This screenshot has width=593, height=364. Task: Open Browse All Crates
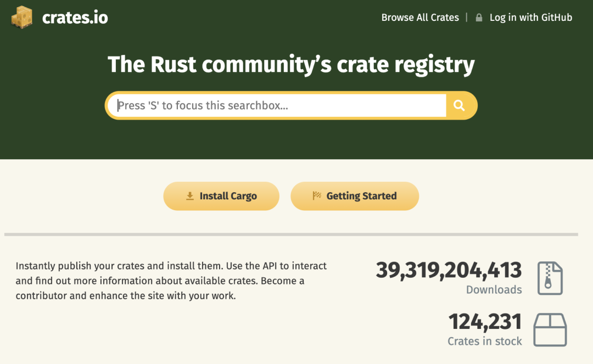tap(420, 17)
